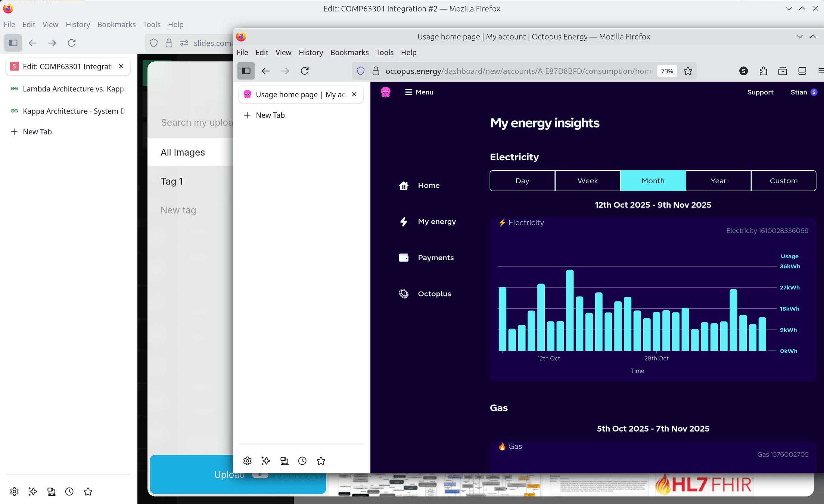Select the Year usage range
This screenshot has width=824, height=504.
(718, 181)
